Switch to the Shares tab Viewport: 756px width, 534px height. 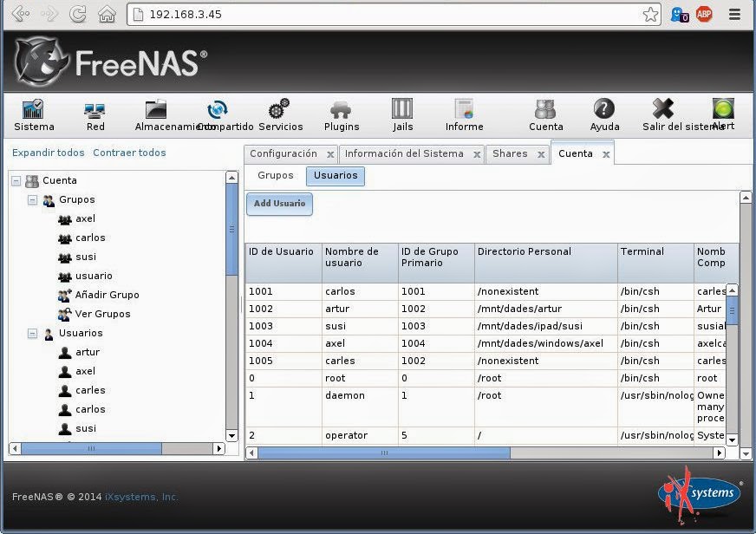510,153
